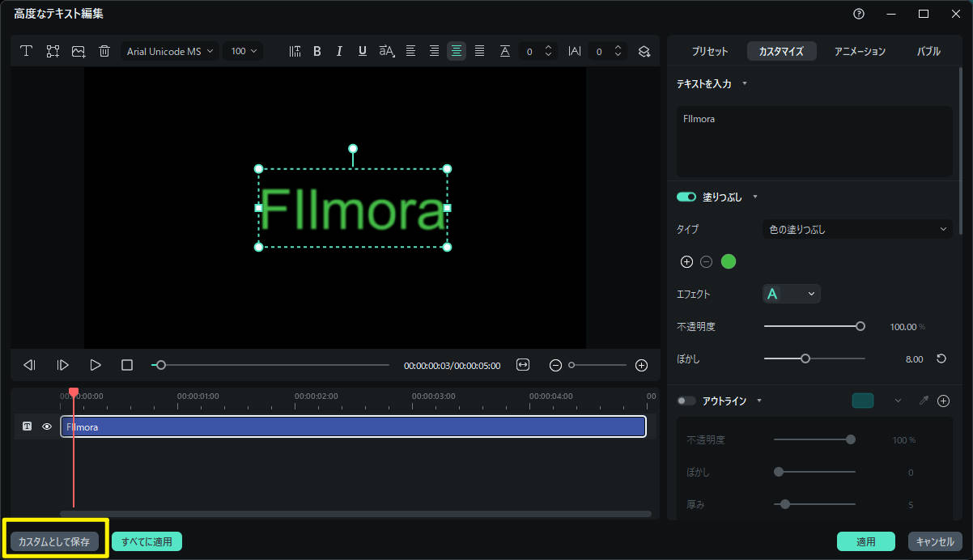Click the add text tool icon
Image resolution: width=973 pixels, height=560 pixels.
point(26,51)
